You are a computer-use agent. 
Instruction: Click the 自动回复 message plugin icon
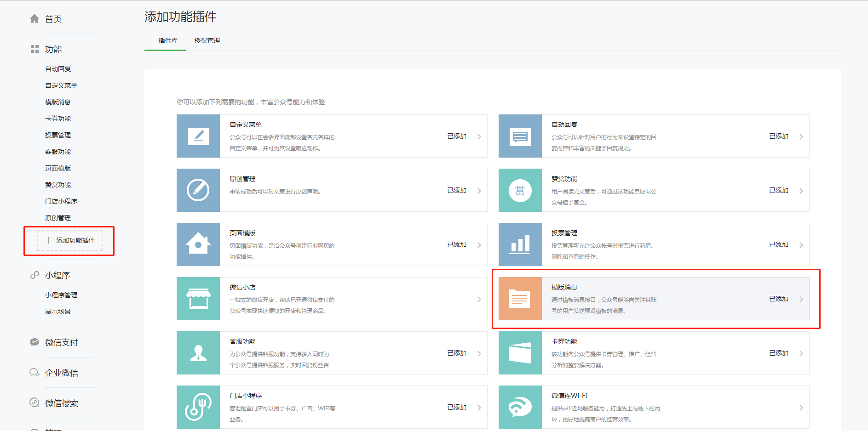tap(520, 136)
